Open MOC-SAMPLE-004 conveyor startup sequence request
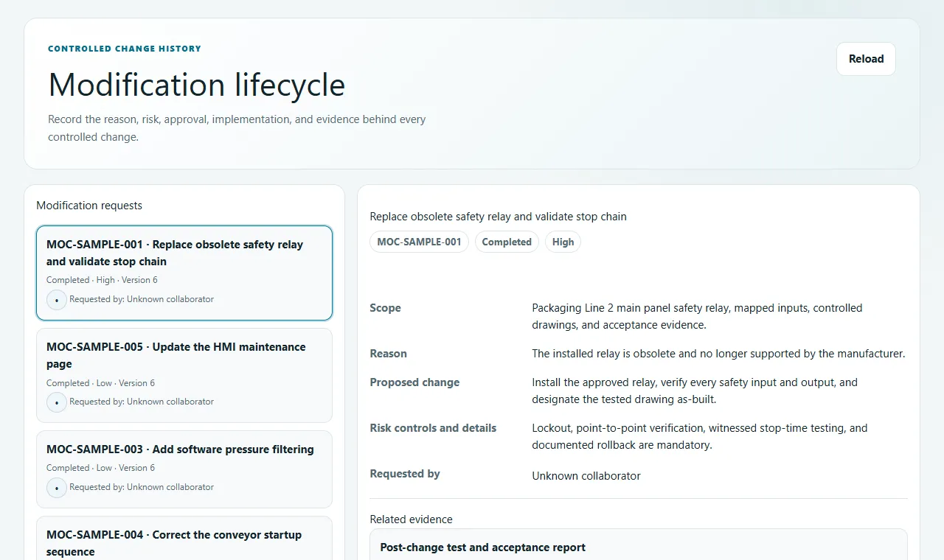 pos(184,539)
